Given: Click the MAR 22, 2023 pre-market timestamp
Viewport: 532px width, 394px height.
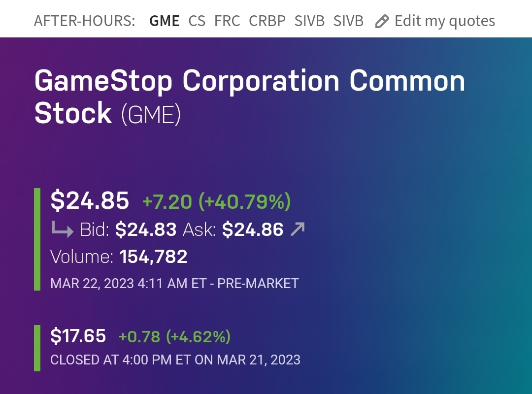Looking at the screenshot, I should tap(174, 284).
